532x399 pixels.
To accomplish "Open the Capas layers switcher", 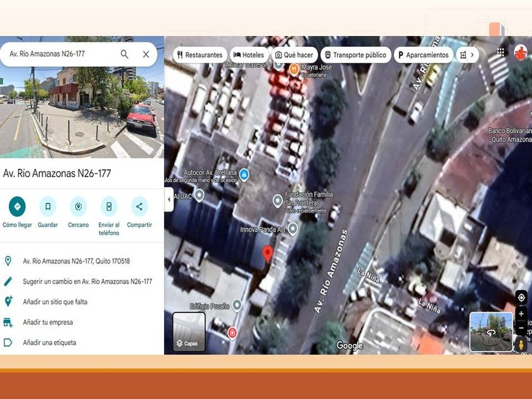I will click(189, 331).
